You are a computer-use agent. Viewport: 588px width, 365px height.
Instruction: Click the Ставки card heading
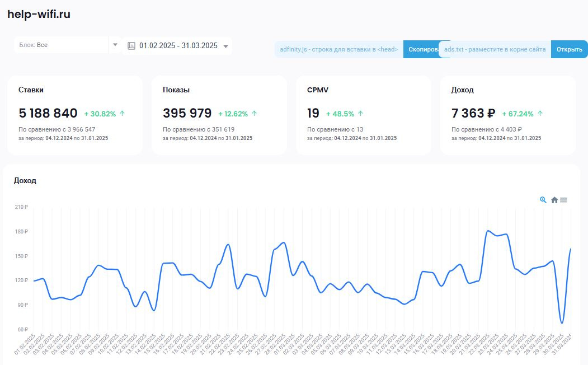pos(31,90)
